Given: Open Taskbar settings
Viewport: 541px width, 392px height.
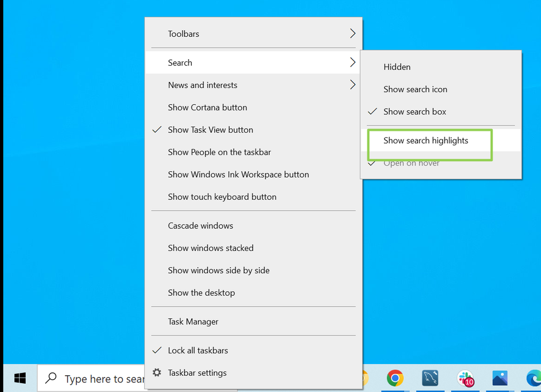Looking at the screenshot, I should pyautogui.click(x=198, y=372).
